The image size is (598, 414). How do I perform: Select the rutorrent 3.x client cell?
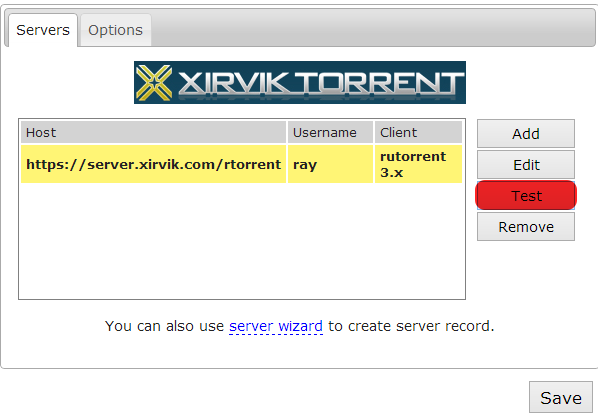pyautogui.click(x=418, y=164)
